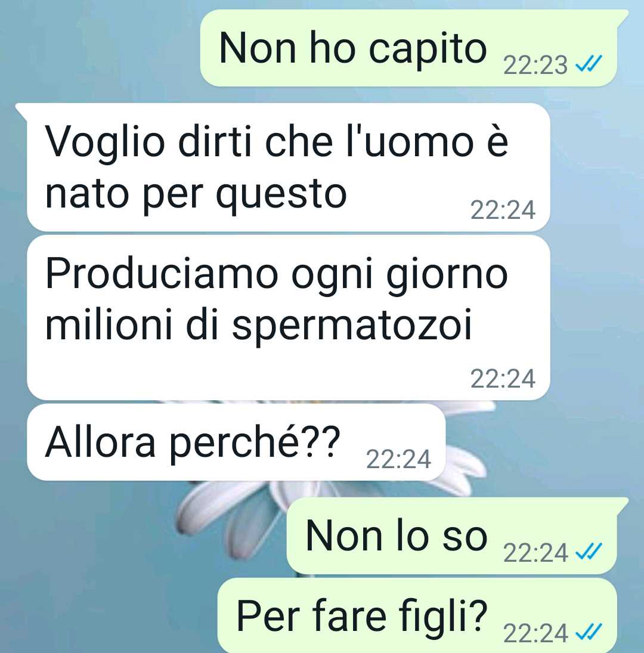
Task: Tap the 'Produciamo ogni giorno' message bubble
Action: pyautogui.click(x=288, y=317)
